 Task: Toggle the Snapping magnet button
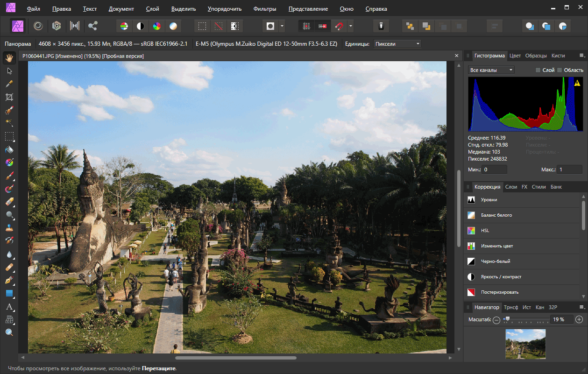coord(339,26)
